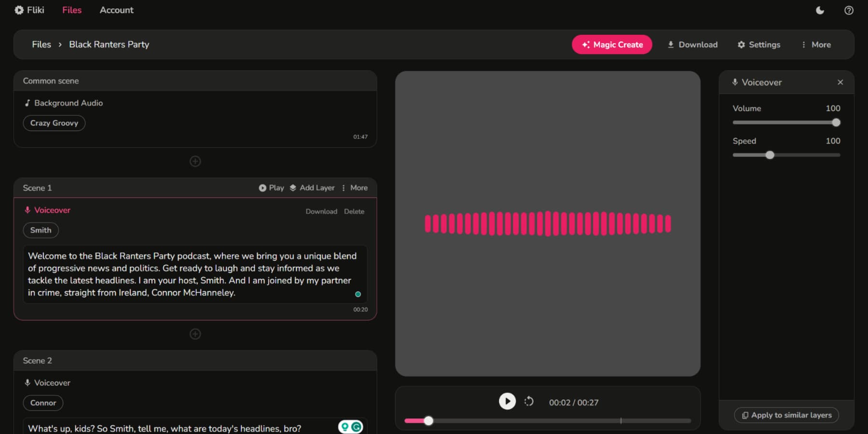Click the green status dot in Scene 1 text
The height and width of the screenshot is (434, 868).
358,294
